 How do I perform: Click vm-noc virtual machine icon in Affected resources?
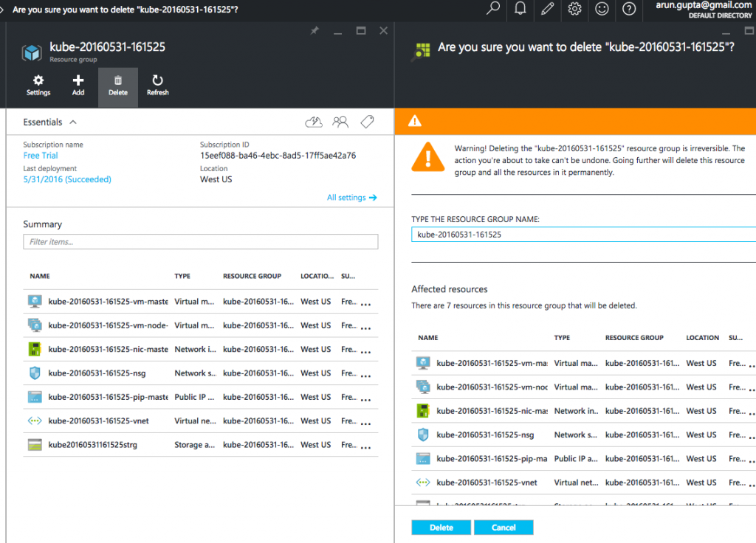point(423,387)
